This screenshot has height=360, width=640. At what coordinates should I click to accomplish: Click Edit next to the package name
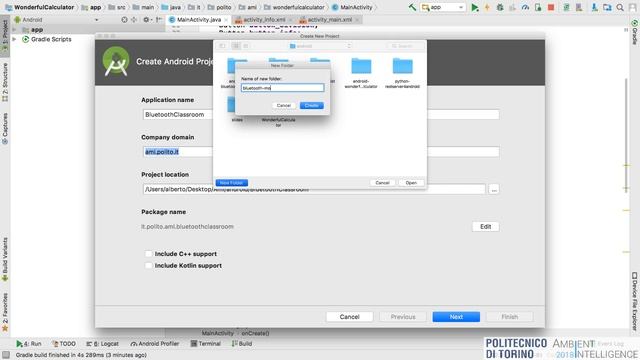(x=485, y=227)
